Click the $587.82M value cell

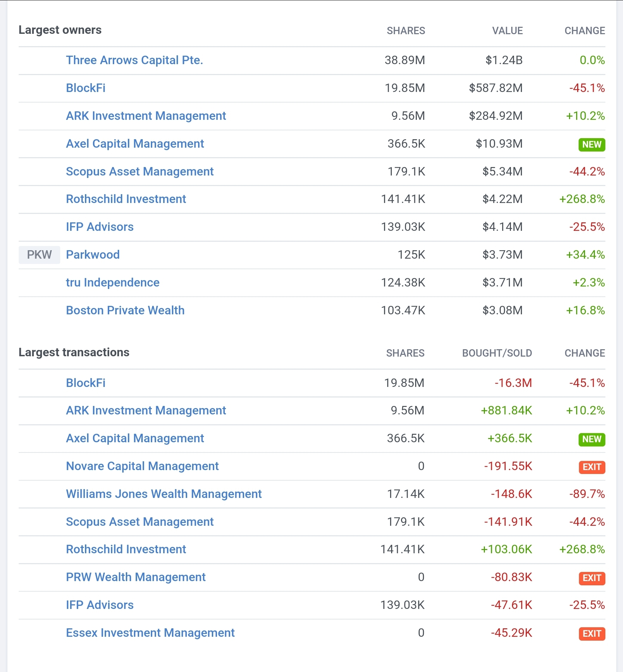pyautogui.click(x=496, y=88)
